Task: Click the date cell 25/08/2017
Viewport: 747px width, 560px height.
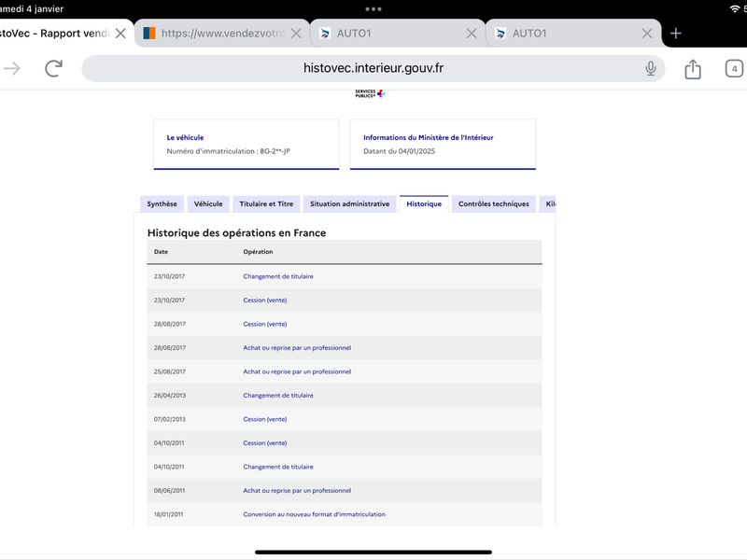Action: pos(170,371)
